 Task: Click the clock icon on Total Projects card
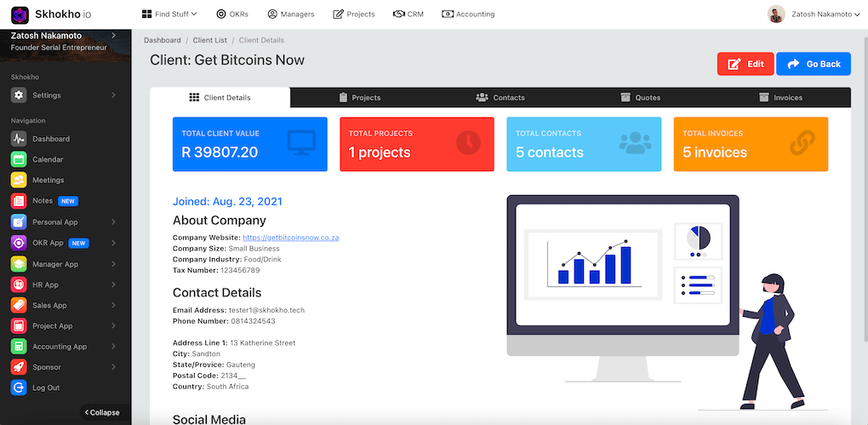pos(468,143)
